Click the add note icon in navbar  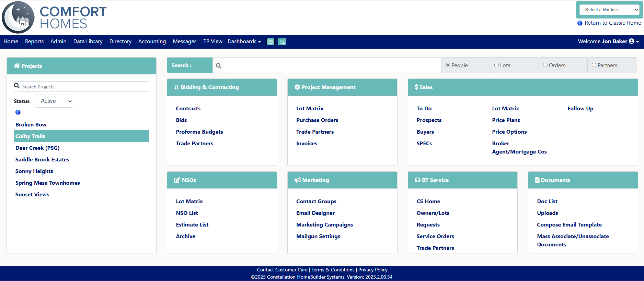282,42
